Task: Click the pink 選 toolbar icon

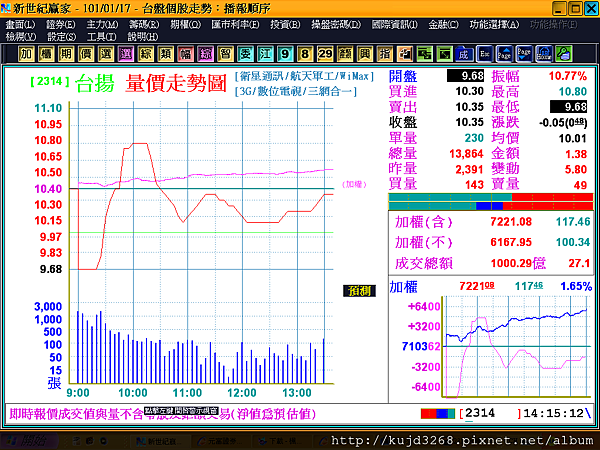Action: click(x=126, y=54)
